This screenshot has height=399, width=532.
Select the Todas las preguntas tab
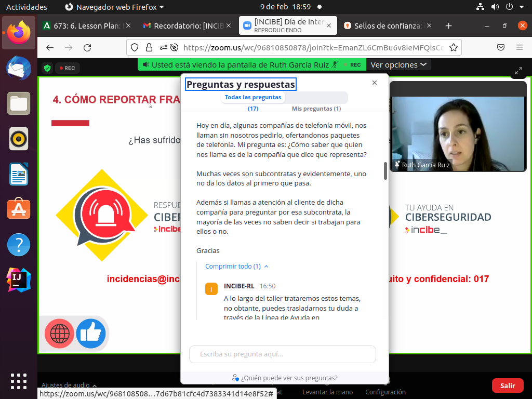[x=253, y=98]
